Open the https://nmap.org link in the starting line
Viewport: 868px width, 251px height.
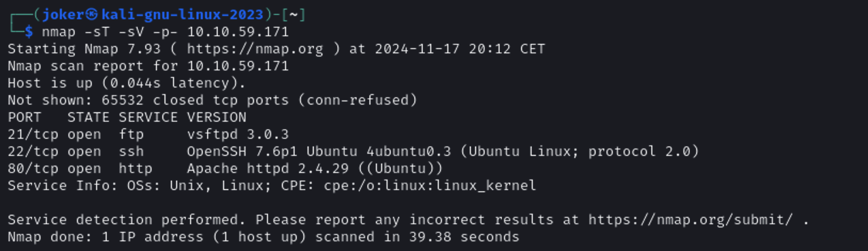tap(255, 49)
